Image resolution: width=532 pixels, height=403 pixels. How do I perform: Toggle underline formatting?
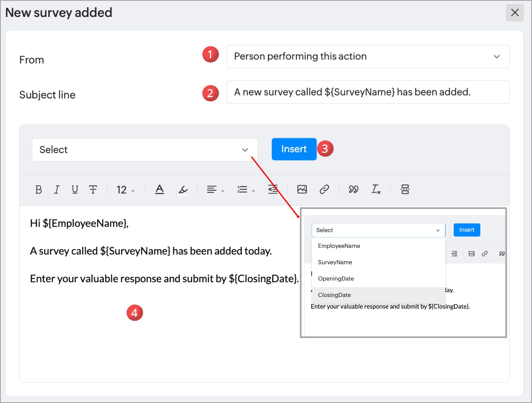[75, 190]
